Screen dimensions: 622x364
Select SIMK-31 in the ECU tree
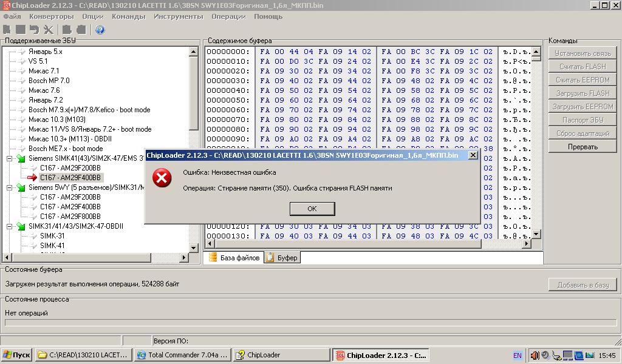coord(52,236)
